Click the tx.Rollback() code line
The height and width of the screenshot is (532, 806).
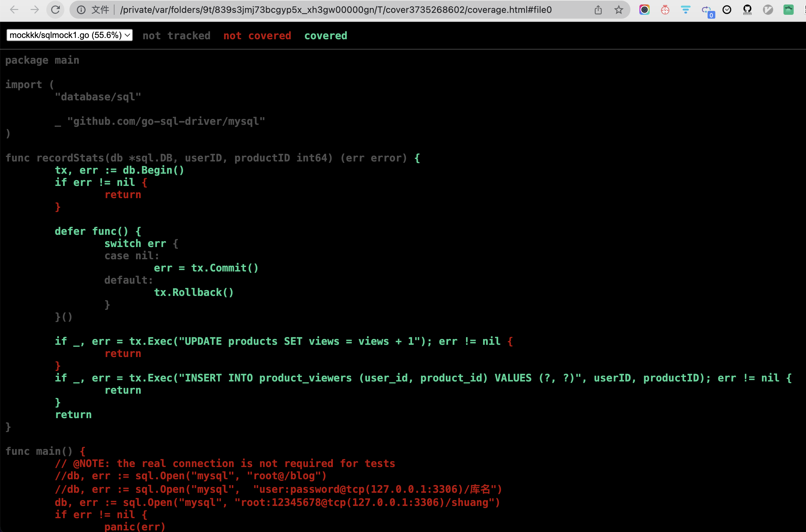pyautogui.click(x=194, y=292)
